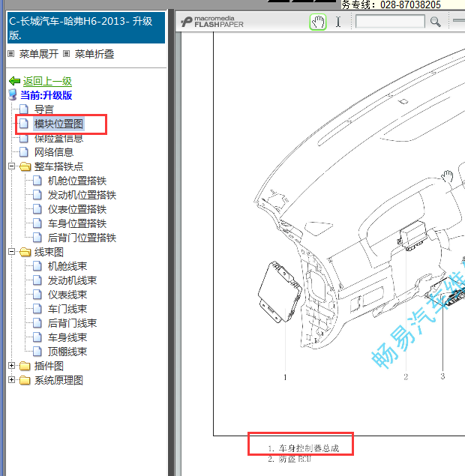Expand the 系统原理图 folder
The height and width of the screenshot is (476, 465).
(11, 380)
